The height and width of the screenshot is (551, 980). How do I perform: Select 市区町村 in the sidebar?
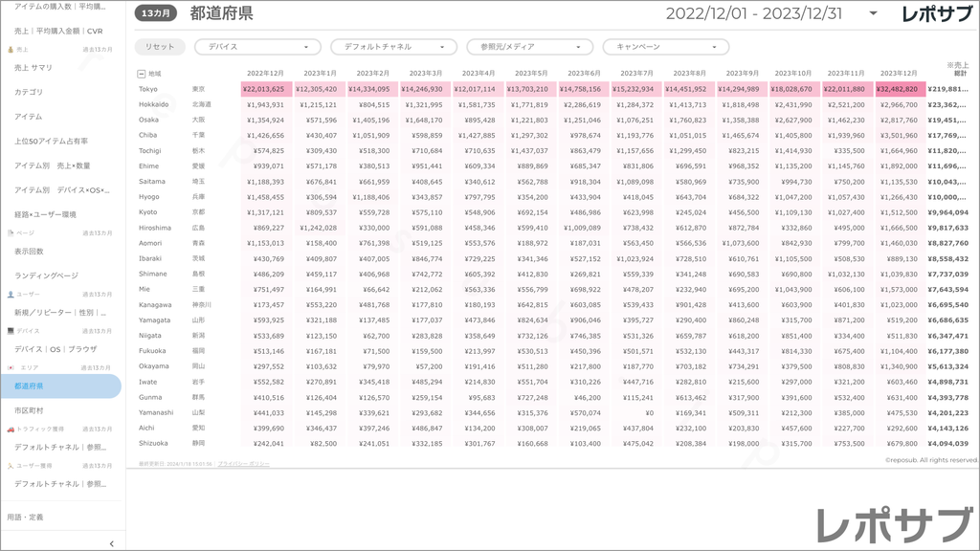[29, 409]
